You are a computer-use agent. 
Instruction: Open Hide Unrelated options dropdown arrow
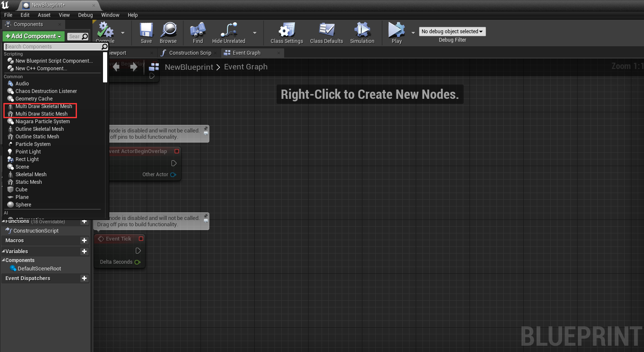(x=255, y=32)
